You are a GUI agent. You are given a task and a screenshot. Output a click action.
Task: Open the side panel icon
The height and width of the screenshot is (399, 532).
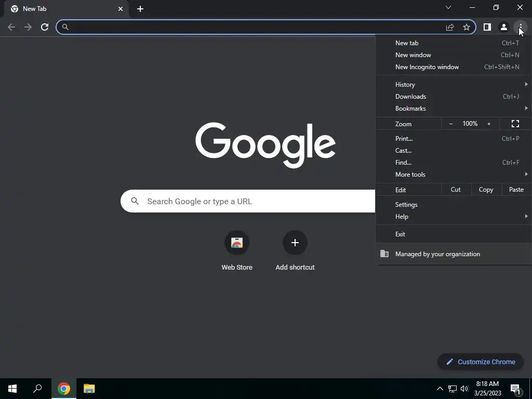coord(487,27)
